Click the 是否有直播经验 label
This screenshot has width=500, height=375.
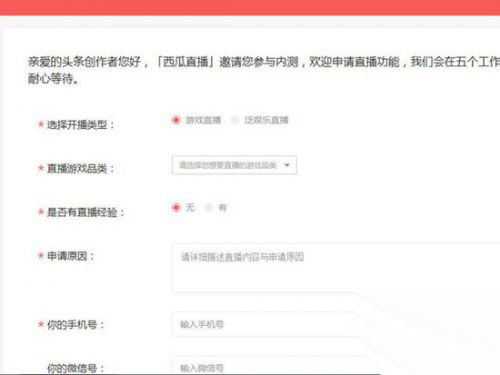point(85,212)
